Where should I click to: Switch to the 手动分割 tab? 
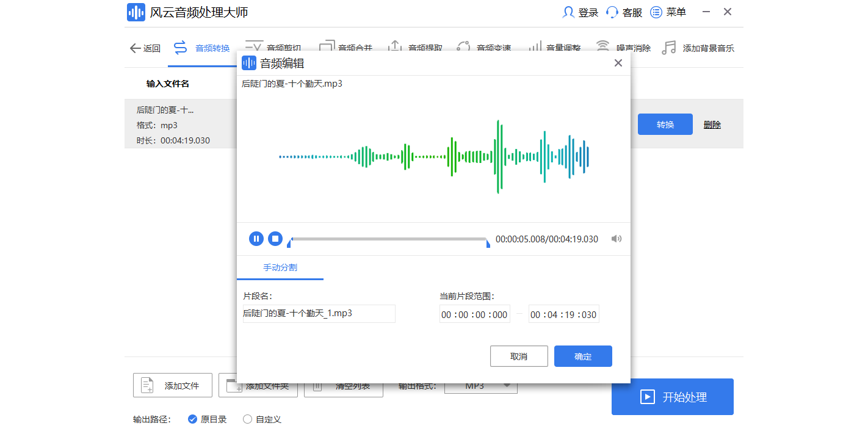click(280, 267)
